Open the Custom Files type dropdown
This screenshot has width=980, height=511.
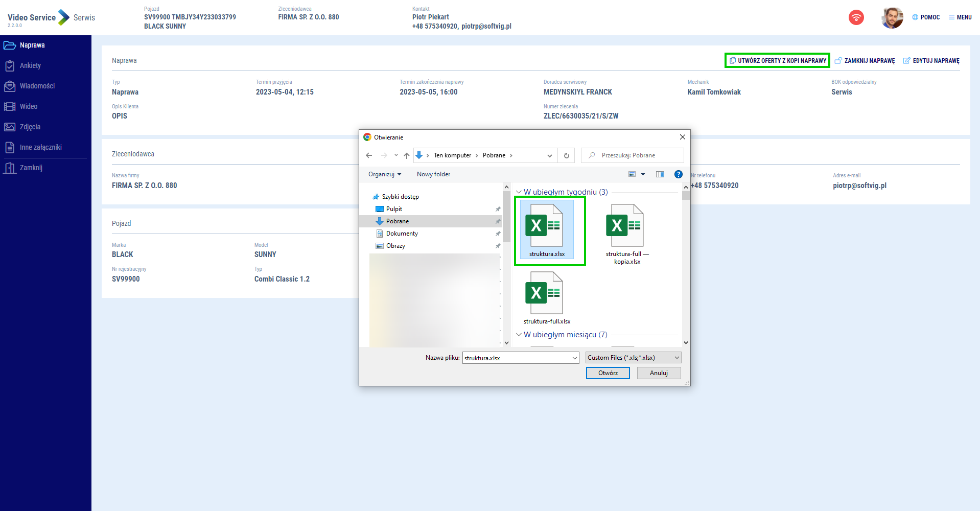click(x=633, y=358)
